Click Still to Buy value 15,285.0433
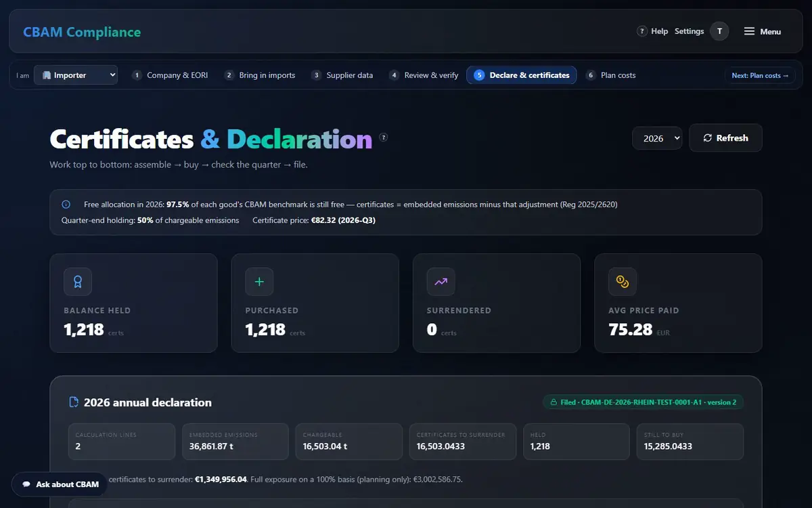 tap(668, 446)
